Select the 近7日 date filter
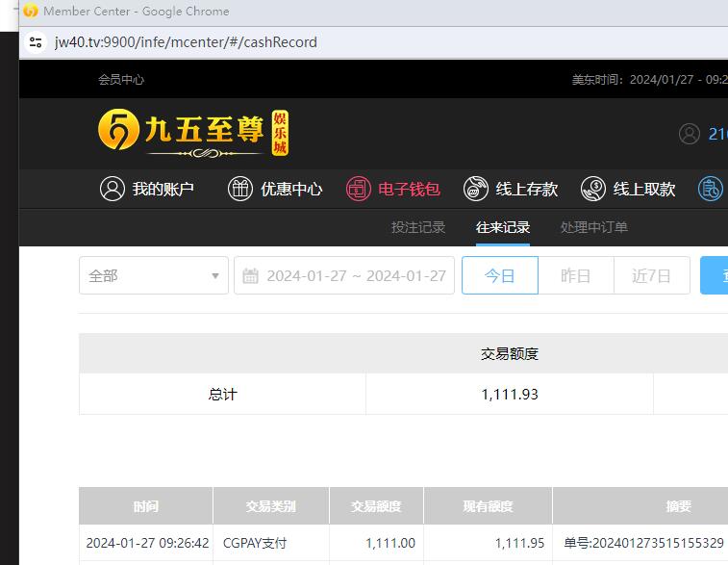This screenshot has height=565, width=728. click(651, 275)
